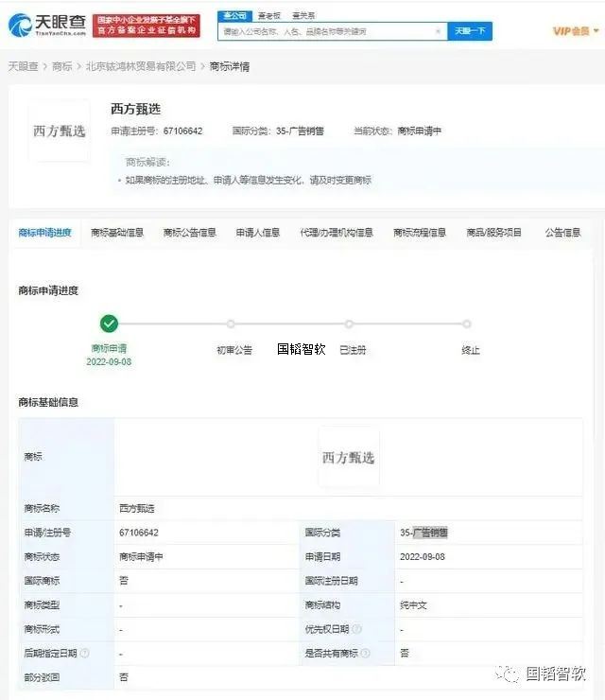Click the 商标名称 value 西方甄选
The width and height of the screenshot is (605, 700).
[x=137, y=509]
